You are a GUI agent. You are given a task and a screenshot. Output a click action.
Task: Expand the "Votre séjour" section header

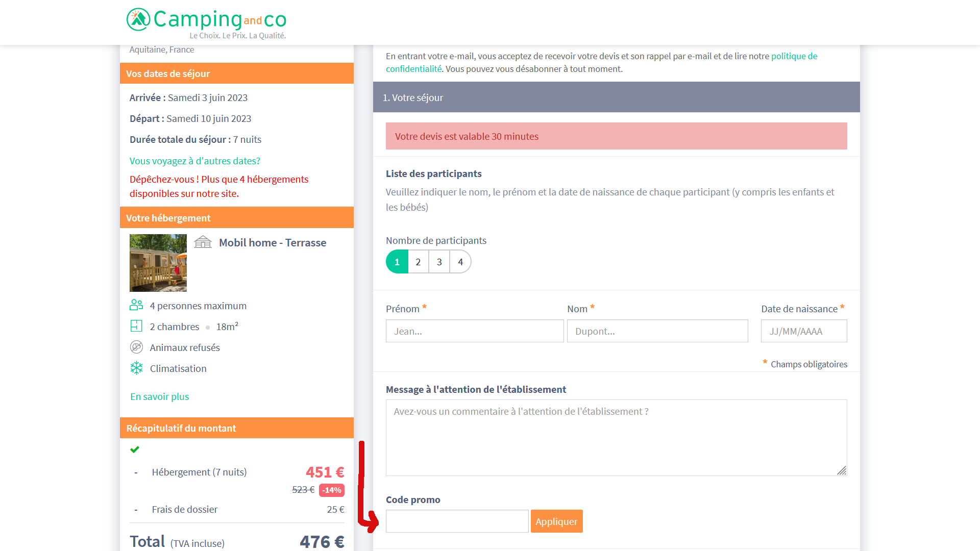coord(616,97)
